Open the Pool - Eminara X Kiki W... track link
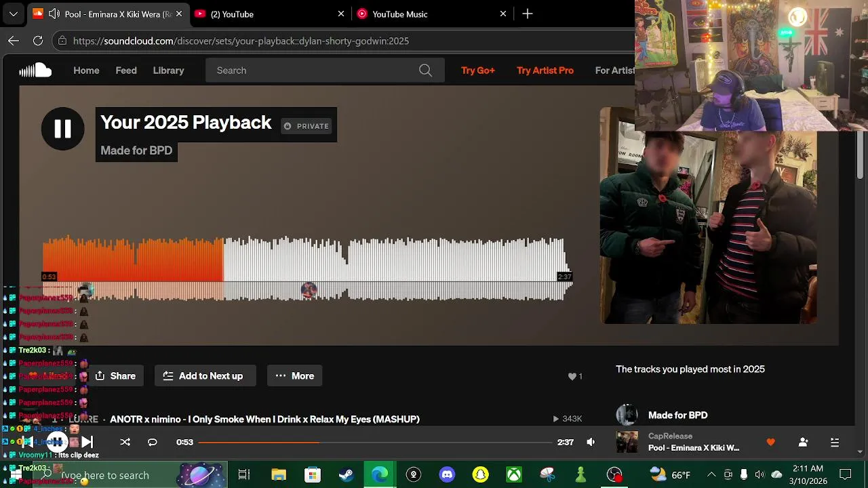Viewport: 868px width, 488px height. 694,448
